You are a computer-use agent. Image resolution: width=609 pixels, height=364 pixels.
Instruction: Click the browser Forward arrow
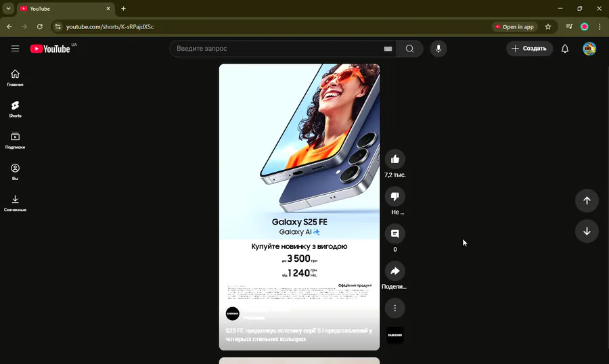tap(24, 27)
